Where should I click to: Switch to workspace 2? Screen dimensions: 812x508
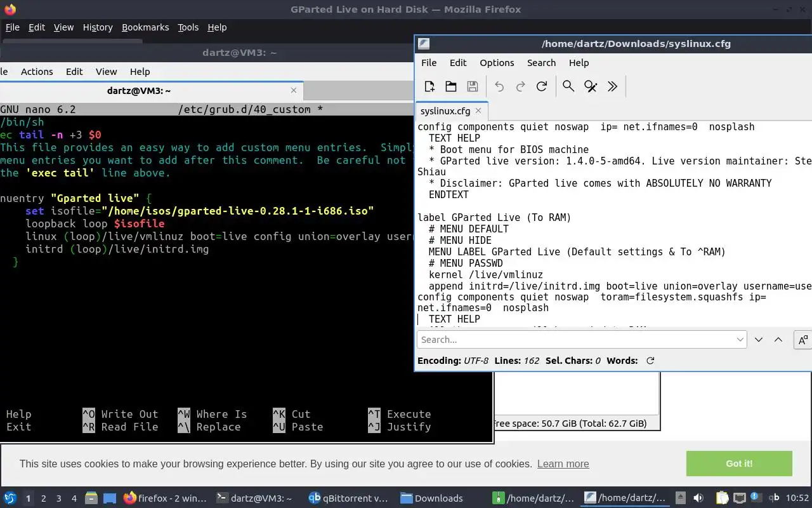pyautogui.click(x=43, y=498)
